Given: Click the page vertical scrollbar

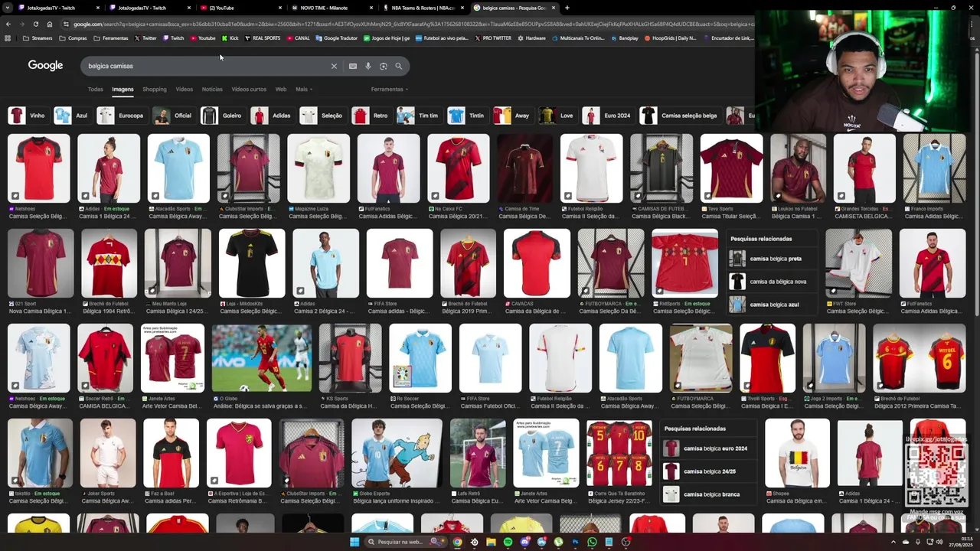Looking at the screenshot, I should 976,184.
